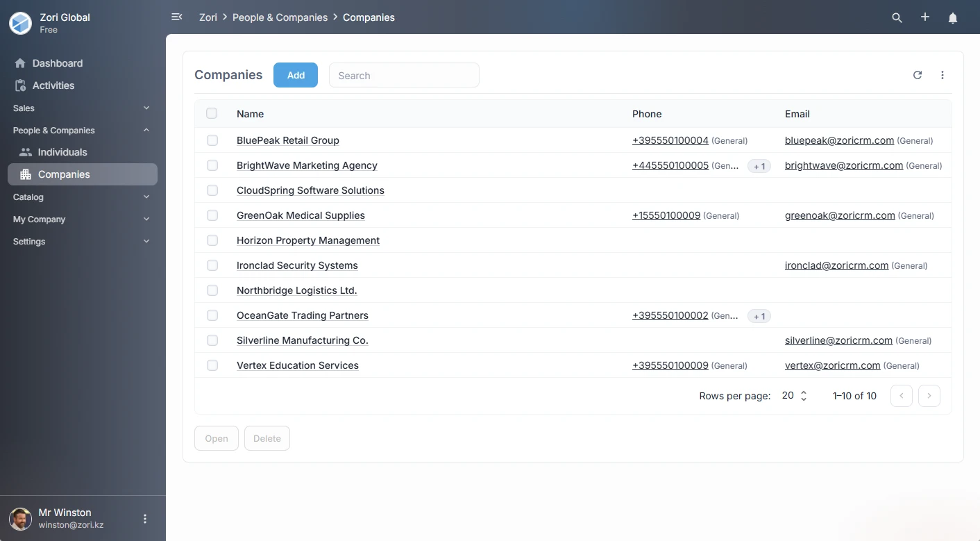Expand the Settings sidebar section
Image resolution: width=980 pixels, height=541 pixels.
point(83,242)
